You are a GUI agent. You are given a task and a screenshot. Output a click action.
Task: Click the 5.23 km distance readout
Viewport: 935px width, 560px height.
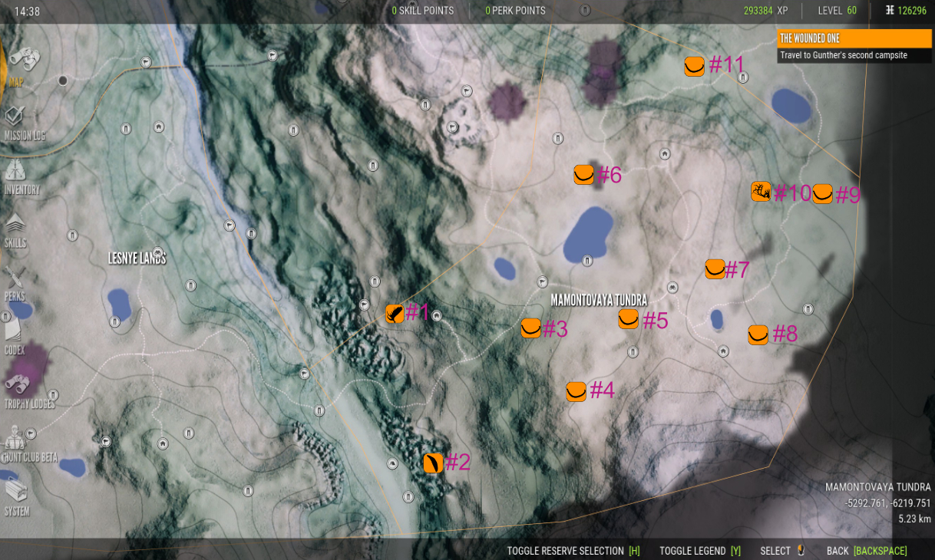[914, 519]
